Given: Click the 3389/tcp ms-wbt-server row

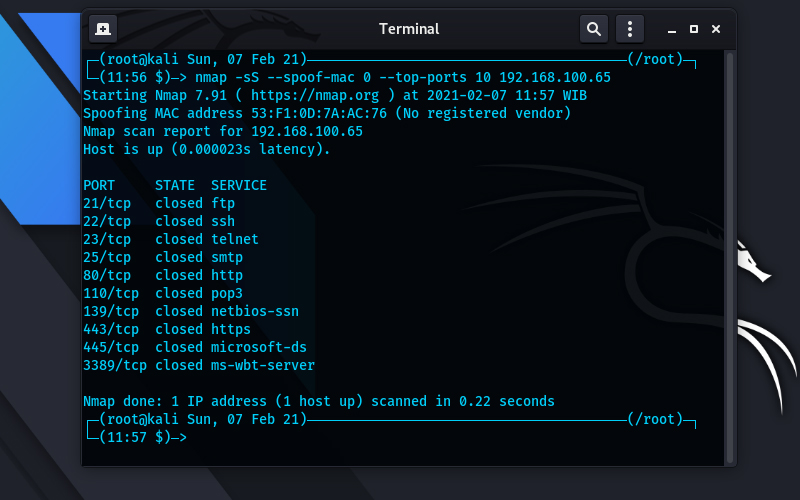Looking at the screenshot, I should pyautogui.click(x=199, y=365).
